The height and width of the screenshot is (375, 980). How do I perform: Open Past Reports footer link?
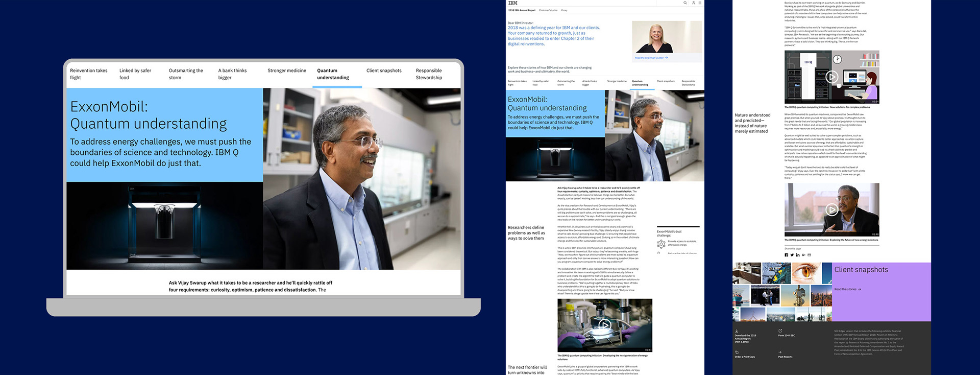pyautogui.click(x=785, y=357)
